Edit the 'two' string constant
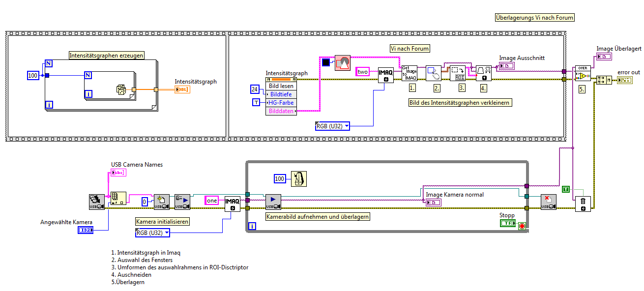This screenshot has width=644, height=291. (363, 71)
